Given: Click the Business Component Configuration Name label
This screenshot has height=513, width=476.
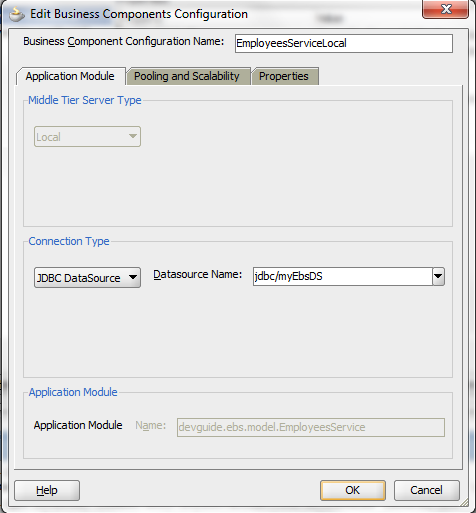Looking at the screenshot, I should [124, 42].
